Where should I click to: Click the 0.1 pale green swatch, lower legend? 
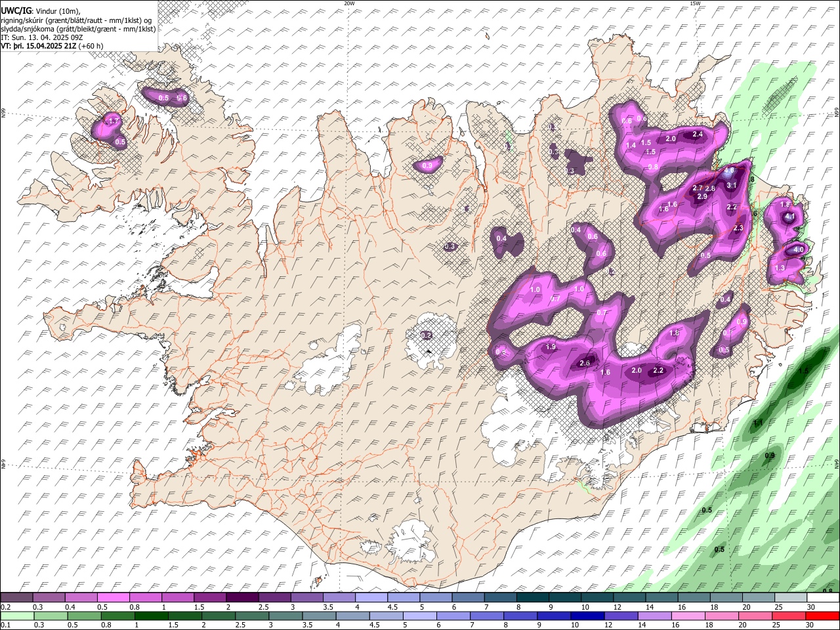click(x=17, y=616)
